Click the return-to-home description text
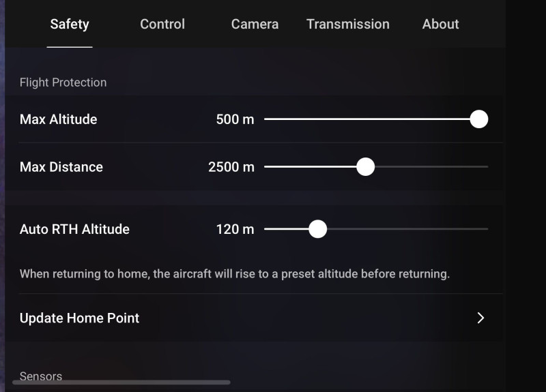Image resolution: width=546 pixels, height=392 pixels. coord(235,274)
